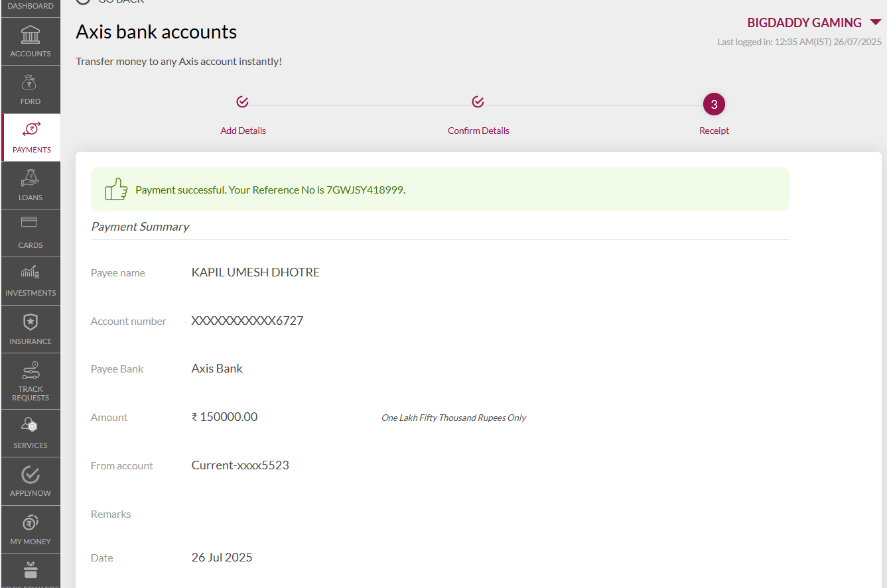Open the Cards sidebar icon
This screenshot has width=887, height=588.
pos(30,222)
